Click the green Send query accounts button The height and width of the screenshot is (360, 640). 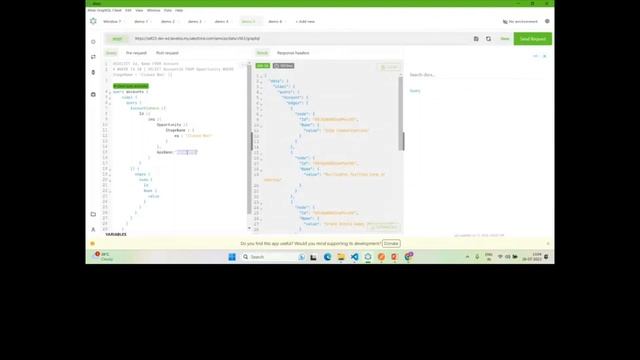point(131,86)
